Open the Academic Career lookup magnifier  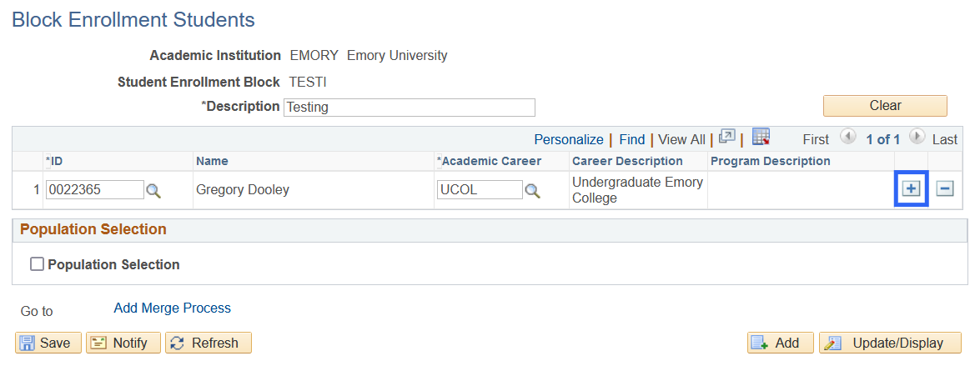click(532, 191)
